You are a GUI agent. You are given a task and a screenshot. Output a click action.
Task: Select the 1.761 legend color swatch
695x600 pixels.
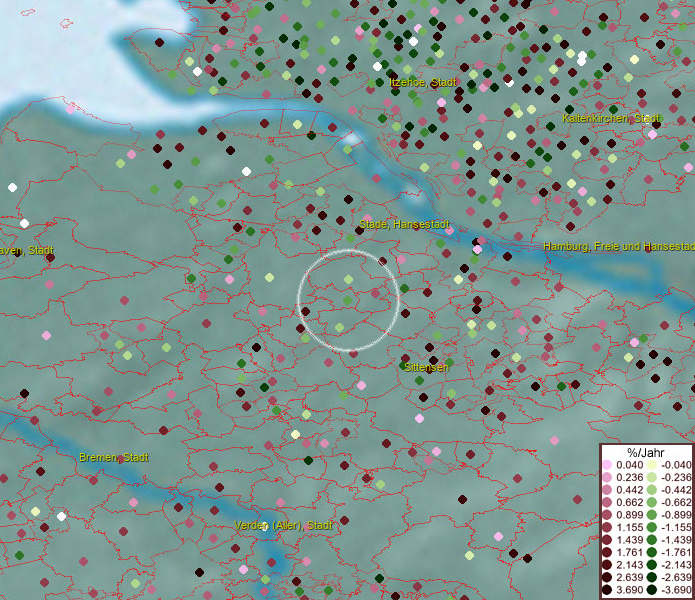click(607, 553)
